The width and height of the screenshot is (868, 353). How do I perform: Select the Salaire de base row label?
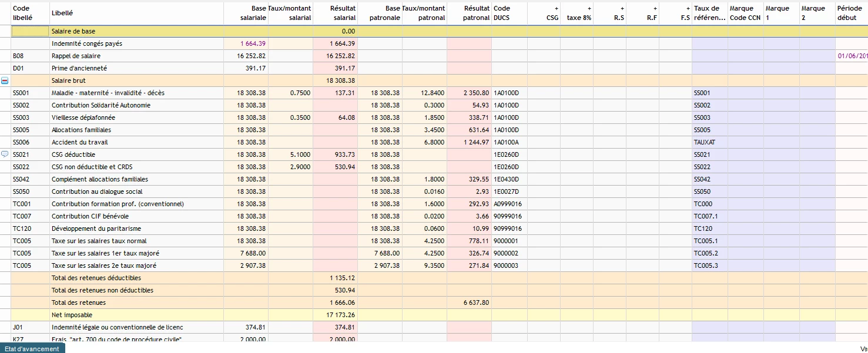[x=73, y=31]
